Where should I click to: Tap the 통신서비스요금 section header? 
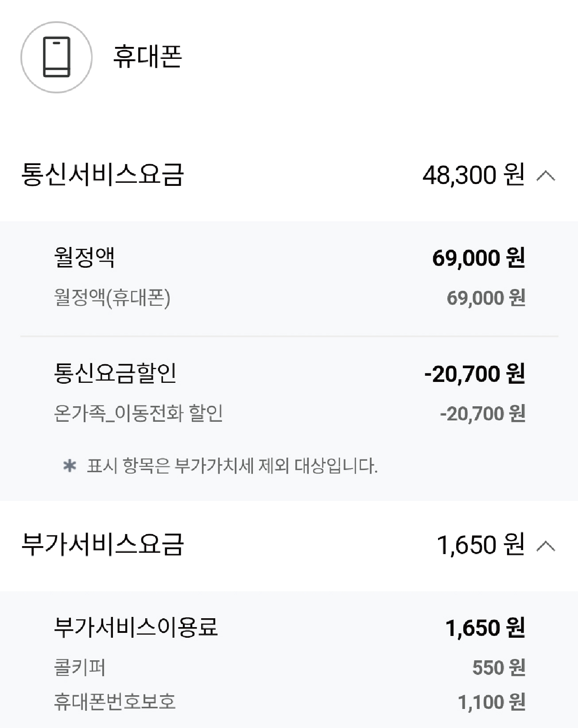(289, 175)
